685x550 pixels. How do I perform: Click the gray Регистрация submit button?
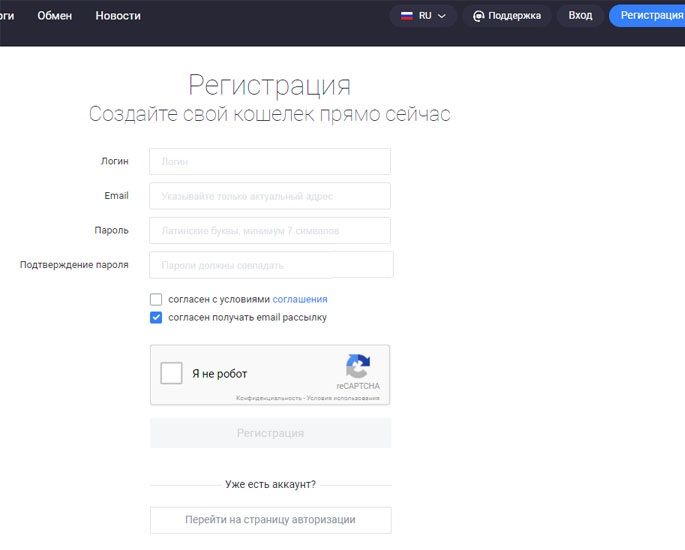[x=270, y=433]
